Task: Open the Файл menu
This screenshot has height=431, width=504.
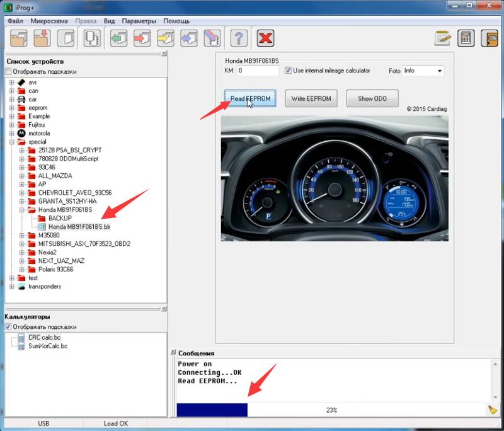Action: (x=15, y=21)
